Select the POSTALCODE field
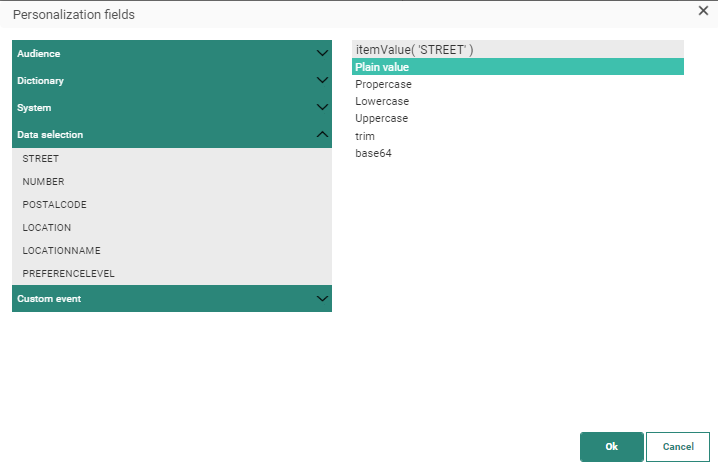This screenshot has width=718, height=466. [54, 205]
